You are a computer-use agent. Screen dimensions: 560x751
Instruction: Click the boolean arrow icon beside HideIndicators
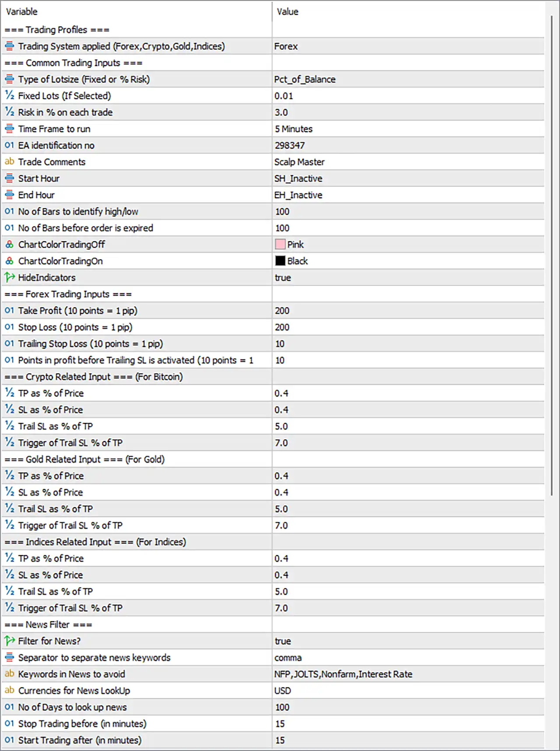9,277
